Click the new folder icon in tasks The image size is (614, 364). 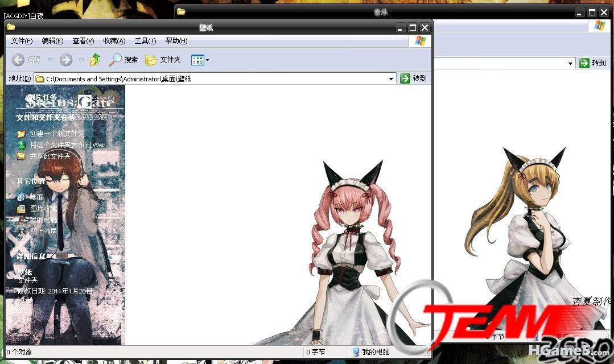pos(22,134)
